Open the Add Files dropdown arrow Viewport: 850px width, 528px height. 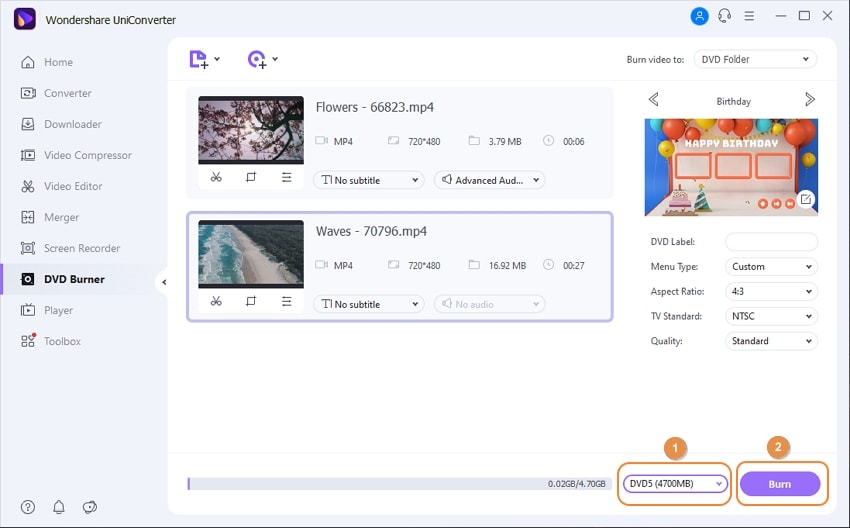[217, 59]
